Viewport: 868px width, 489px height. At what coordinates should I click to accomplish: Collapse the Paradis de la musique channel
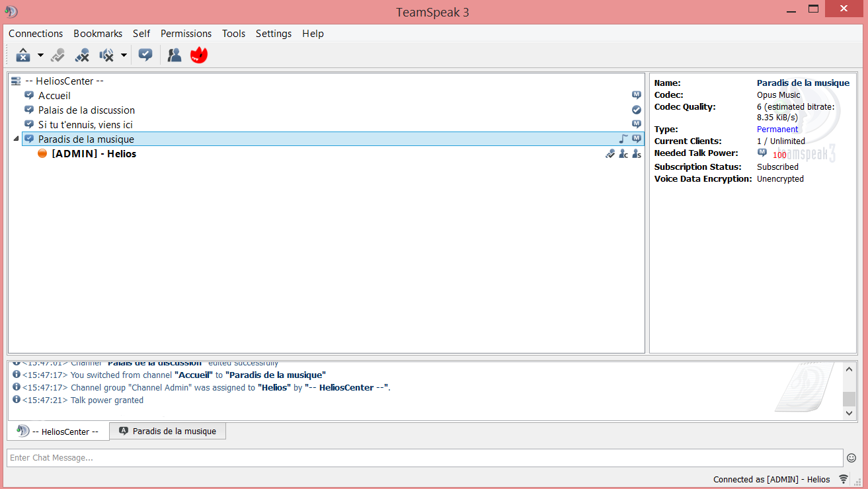(x=16, y=139)
